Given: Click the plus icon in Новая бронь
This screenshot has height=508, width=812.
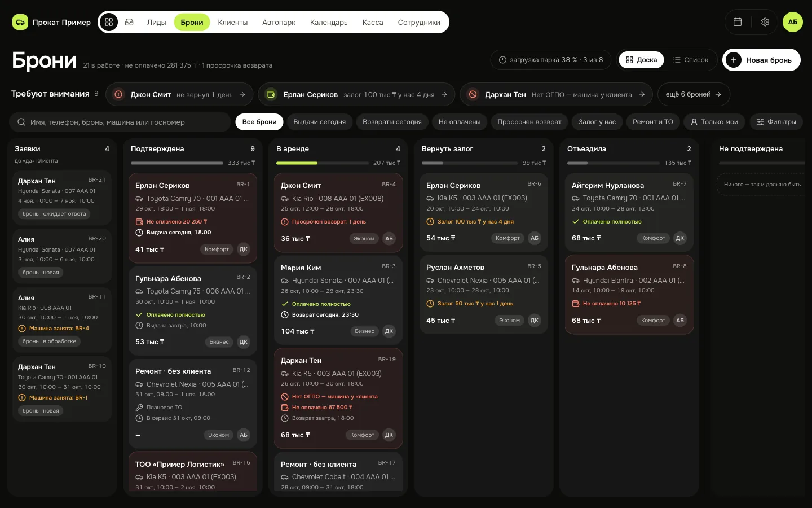Looking at the screenshot, I should (x=734, y=60).
